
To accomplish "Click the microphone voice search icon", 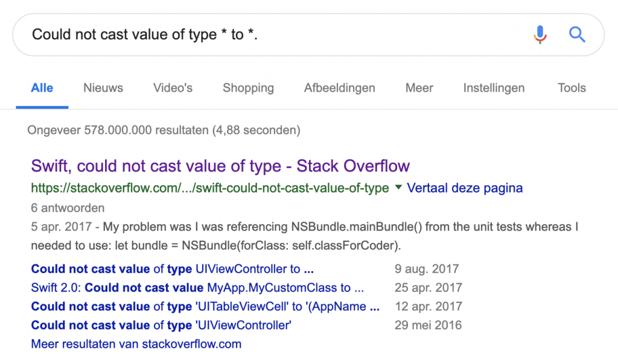I will click(540, 34).
